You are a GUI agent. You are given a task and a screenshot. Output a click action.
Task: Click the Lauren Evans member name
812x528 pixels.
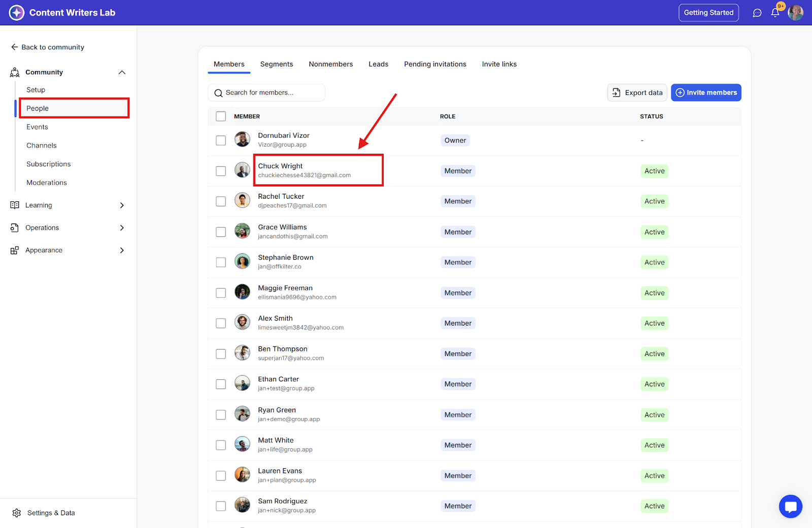280,471
